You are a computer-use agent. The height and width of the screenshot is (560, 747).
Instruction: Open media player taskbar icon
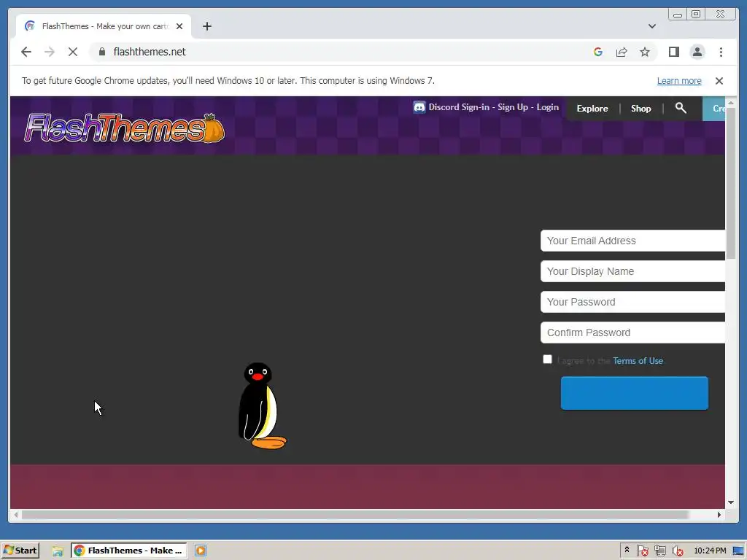tap(201, 551)
